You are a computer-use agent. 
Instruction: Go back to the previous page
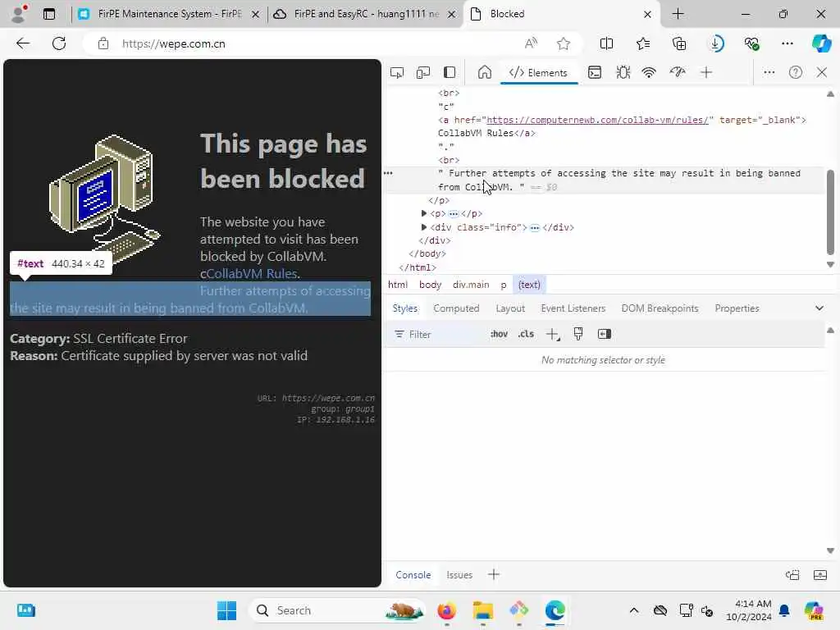(23, 43)
